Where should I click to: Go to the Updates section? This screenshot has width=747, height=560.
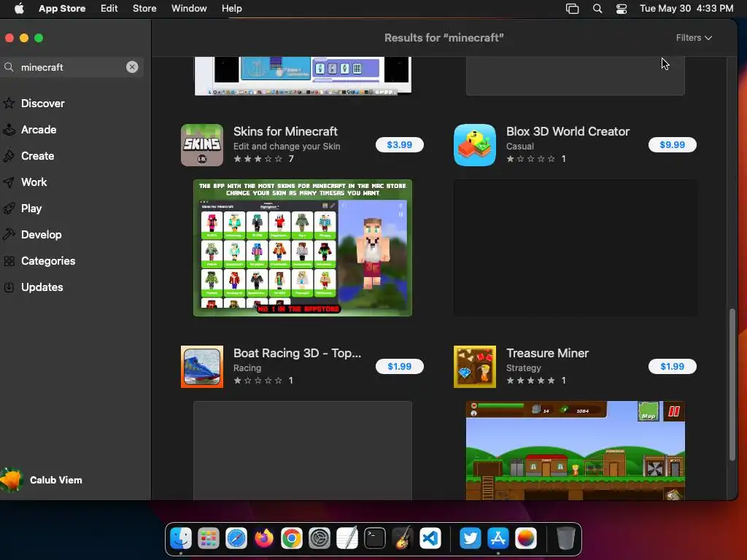[42, 287]
